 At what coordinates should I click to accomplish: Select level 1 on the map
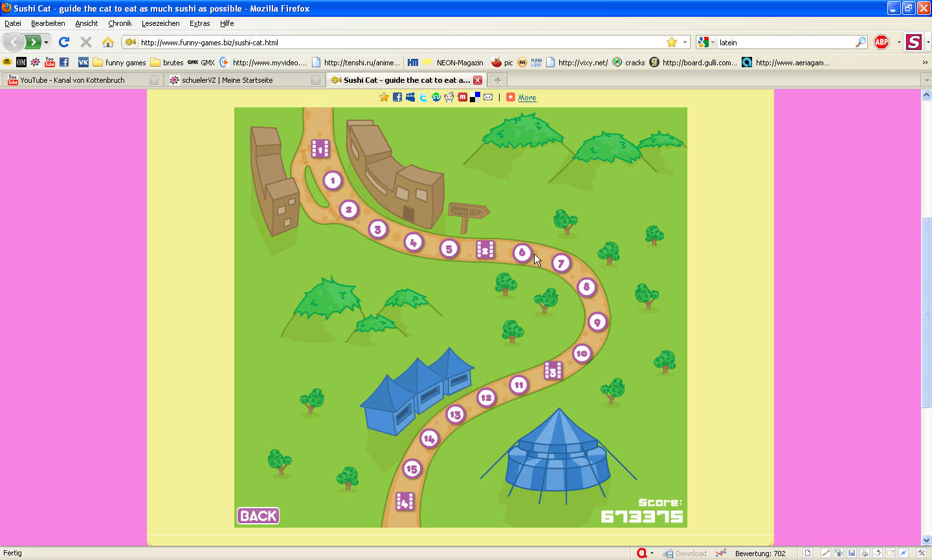(x=333, y=180)
